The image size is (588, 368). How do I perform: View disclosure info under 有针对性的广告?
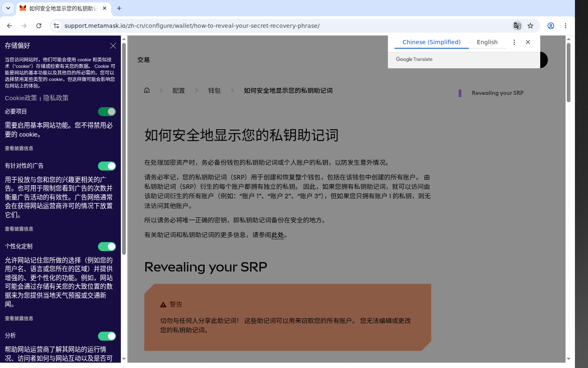click(x=19, y=229)
